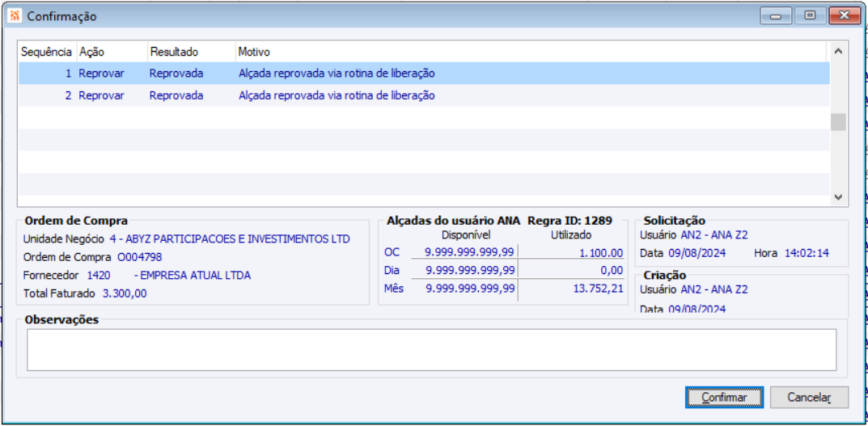Screen dimensions: 868x426
Task: Click the Cancelar button
Action: pos(809,397)
